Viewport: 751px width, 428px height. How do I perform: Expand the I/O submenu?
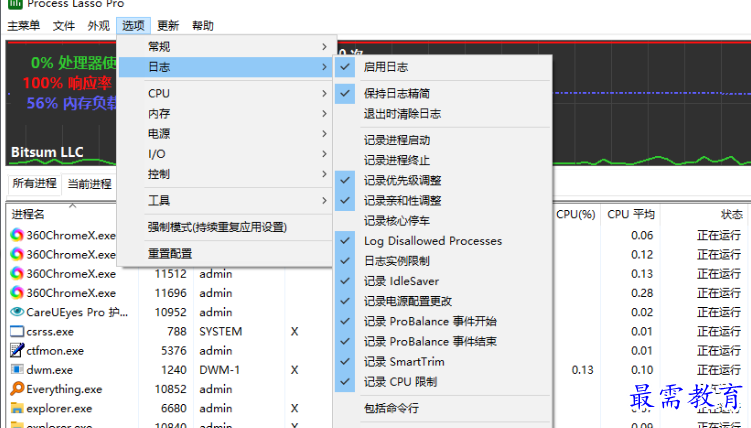point(225,154)
